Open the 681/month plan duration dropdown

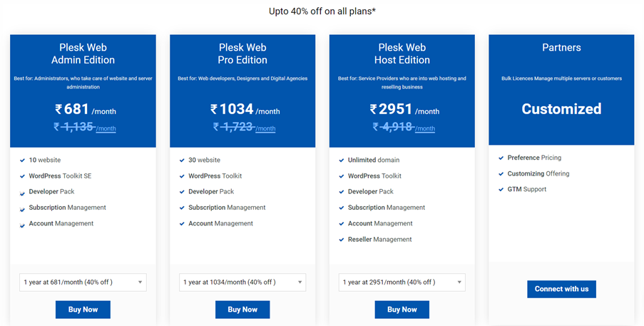pyautogui.click(x=83, y=282)
